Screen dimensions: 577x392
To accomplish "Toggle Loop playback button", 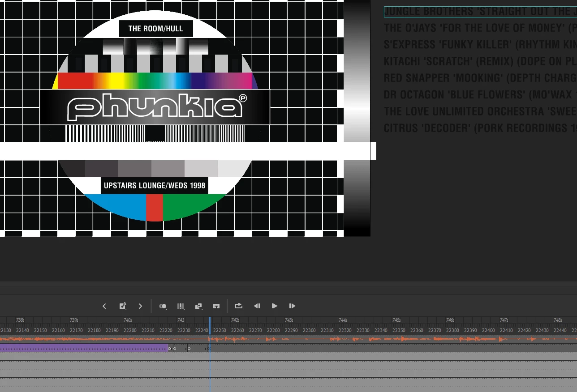I will click(x=239, y=306).
